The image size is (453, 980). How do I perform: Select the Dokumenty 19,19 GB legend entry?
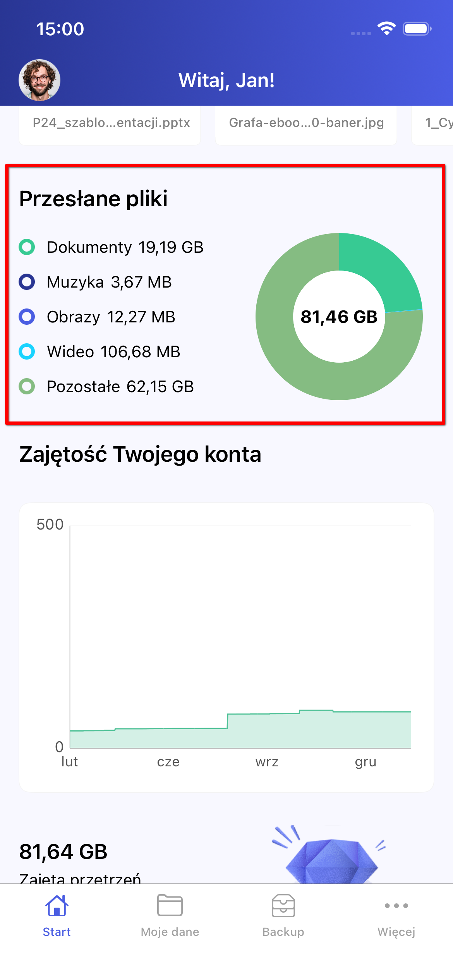[125, 247]
